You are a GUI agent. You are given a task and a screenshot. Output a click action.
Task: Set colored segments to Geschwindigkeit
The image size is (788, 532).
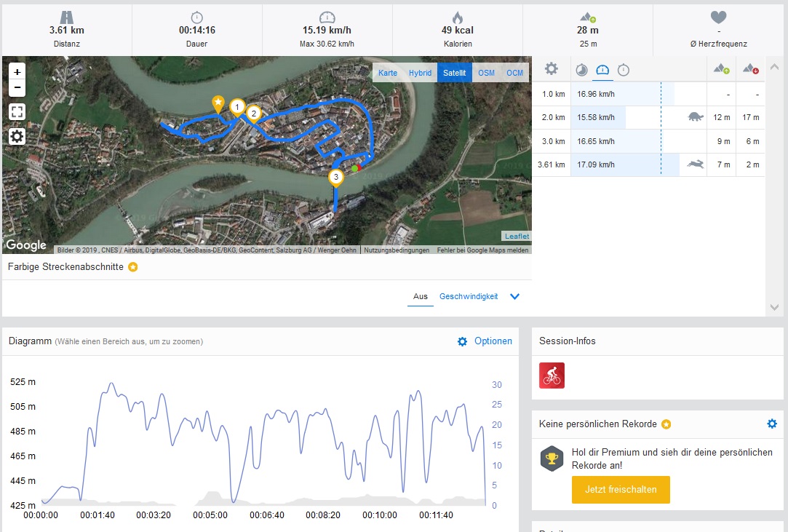469,297
